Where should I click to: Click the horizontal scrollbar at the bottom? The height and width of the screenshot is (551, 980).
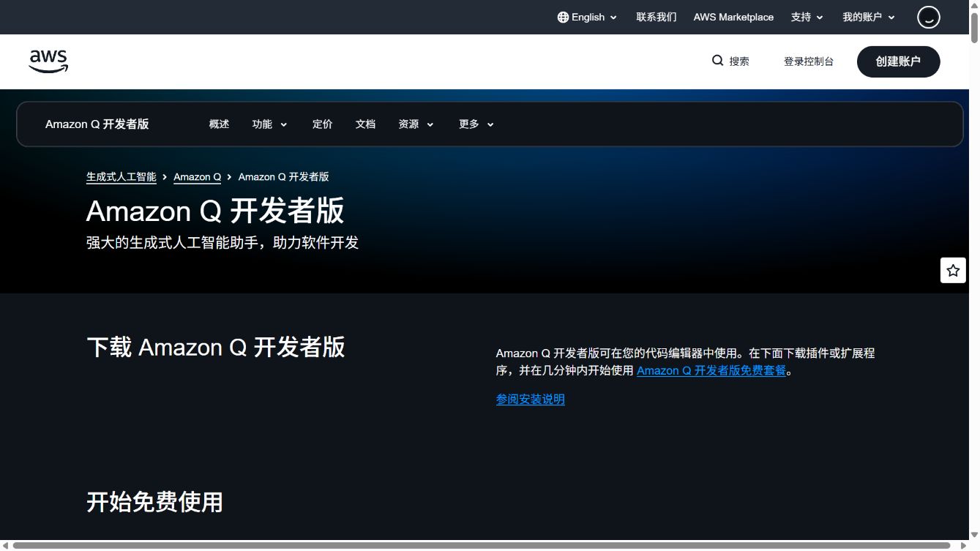(482, 545)
